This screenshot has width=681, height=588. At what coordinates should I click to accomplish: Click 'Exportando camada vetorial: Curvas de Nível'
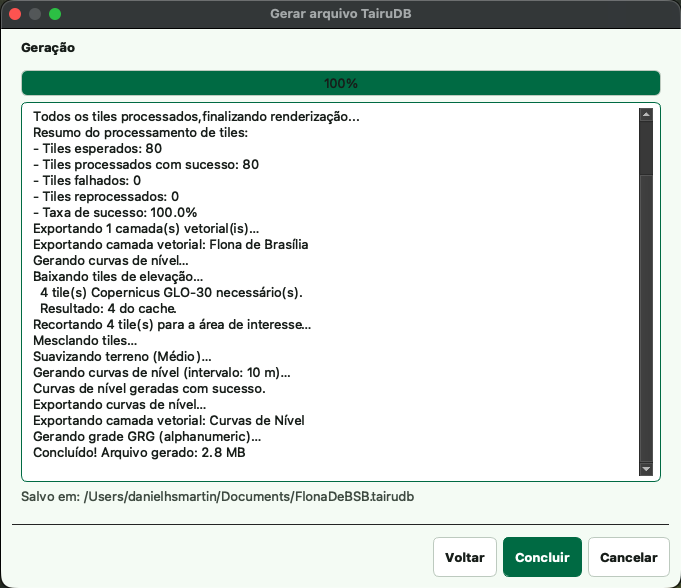[169, 421]
